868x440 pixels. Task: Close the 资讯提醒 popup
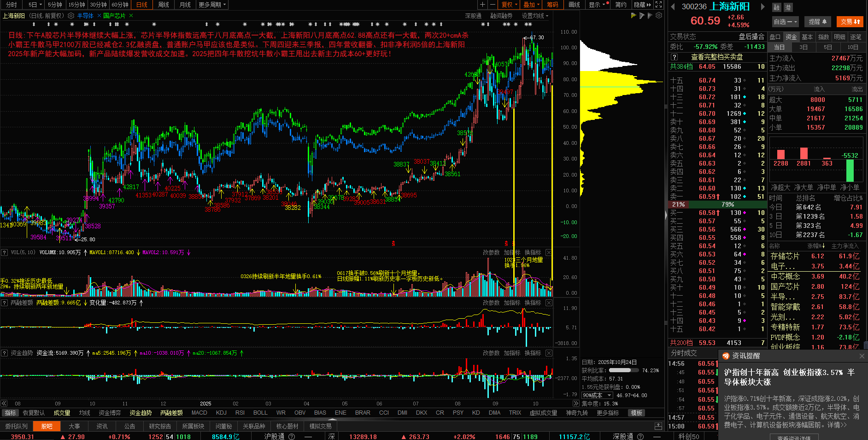click(862, 356)
